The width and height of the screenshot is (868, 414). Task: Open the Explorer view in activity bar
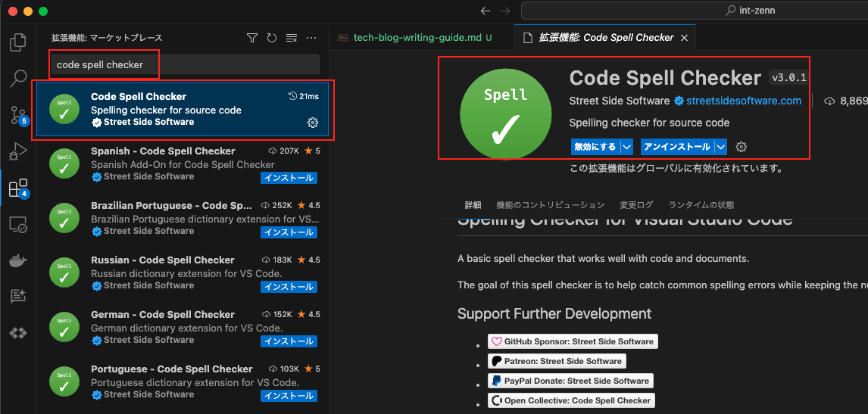pos(18,42)
